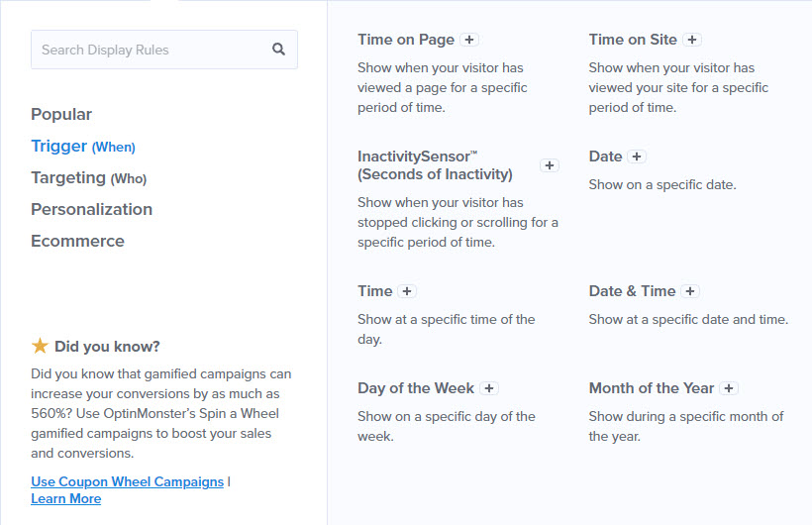Add the Day of the Week rule

[x=489, y=388]
